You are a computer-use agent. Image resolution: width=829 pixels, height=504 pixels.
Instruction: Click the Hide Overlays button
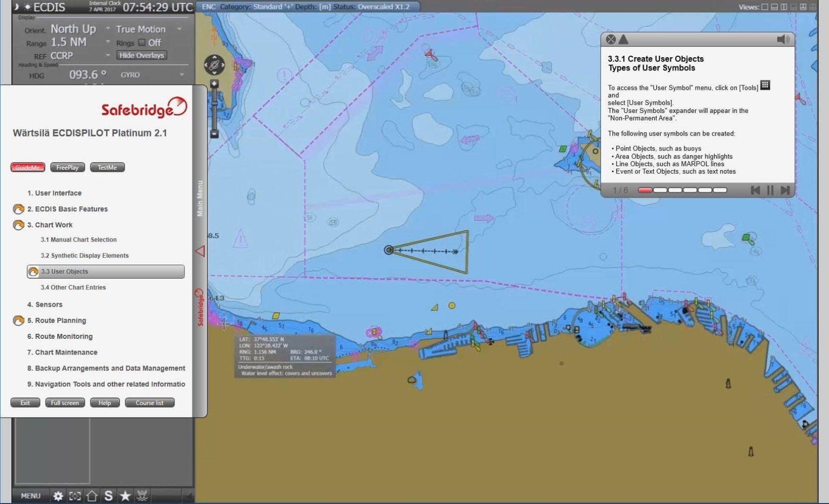(142, 55)
